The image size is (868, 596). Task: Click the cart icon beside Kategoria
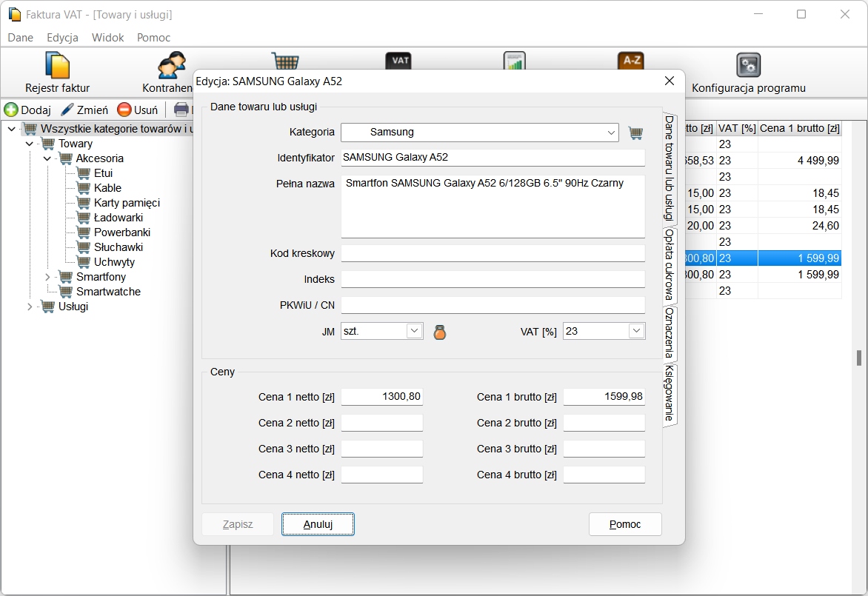click(x=635, y=133)
